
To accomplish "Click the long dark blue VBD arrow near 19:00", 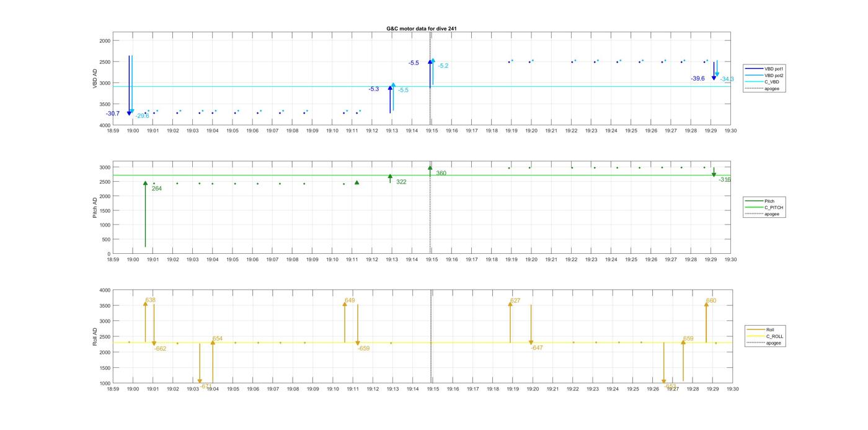I will [129, 85].
